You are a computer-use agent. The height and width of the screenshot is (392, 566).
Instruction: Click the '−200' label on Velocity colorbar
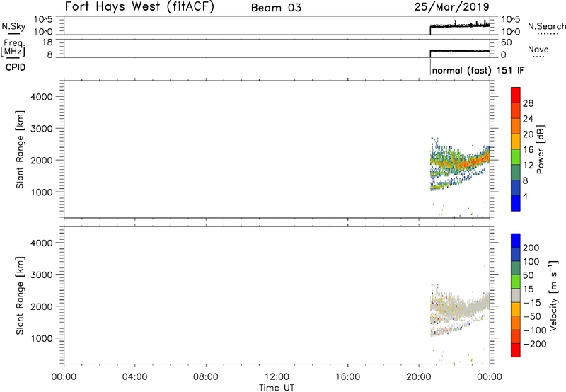535,344
